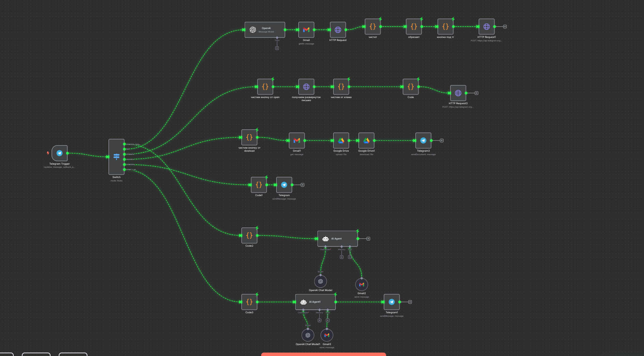
Task: Open the HTTP Request node
Action: tap(338, 30)
